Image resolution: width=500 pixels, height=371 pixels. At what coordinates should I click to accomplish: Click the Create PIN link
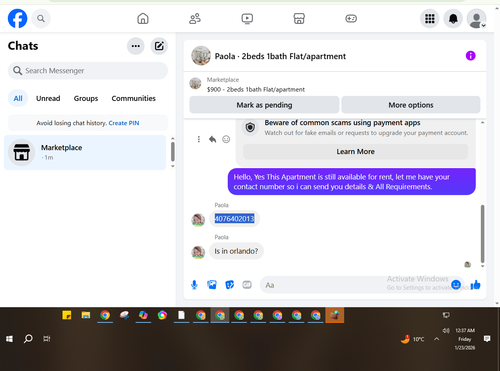(x=124, y=123)
